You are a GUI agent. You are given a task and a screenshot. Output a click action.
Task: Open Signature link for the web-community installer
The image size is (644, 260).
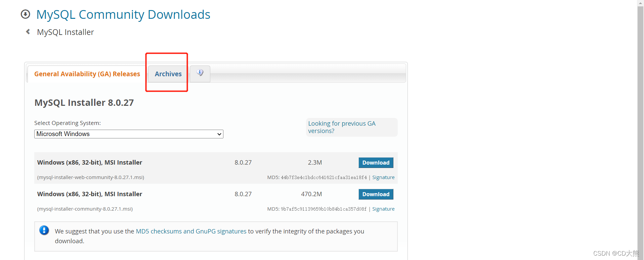pos(383,177)
